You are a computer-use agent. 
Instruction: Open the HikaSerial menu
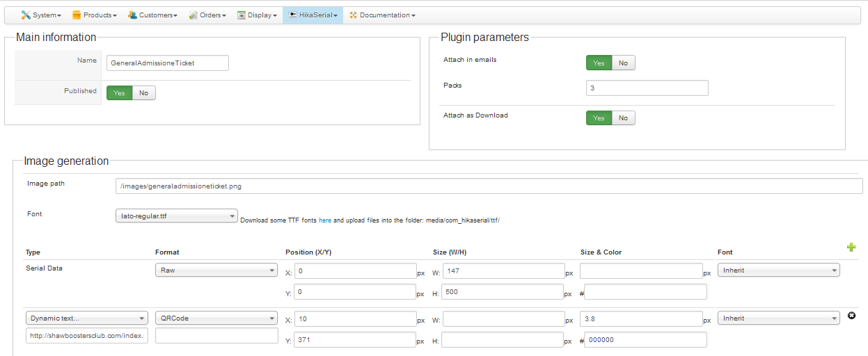[x=313, y=15]
